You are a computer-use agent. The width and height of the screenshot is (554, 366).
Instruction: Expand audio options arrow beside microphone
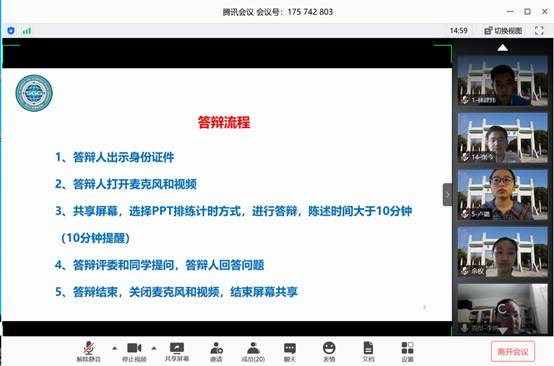coord(114,348)
